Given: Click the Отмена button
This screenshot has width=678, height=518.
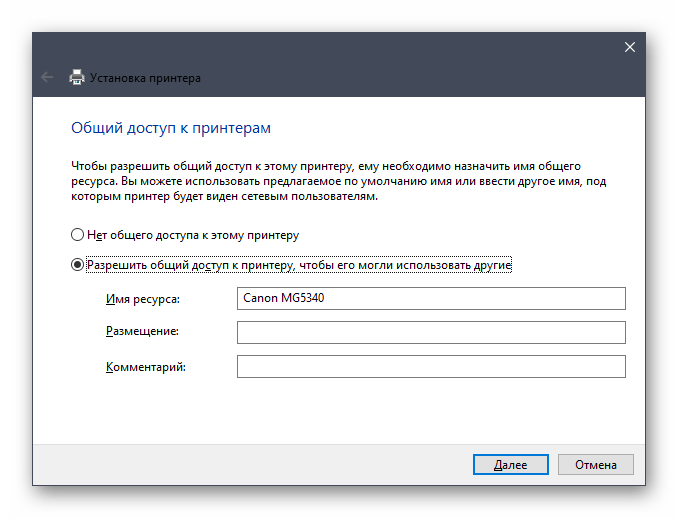Looking at the screenshot, I should [595, 464].
